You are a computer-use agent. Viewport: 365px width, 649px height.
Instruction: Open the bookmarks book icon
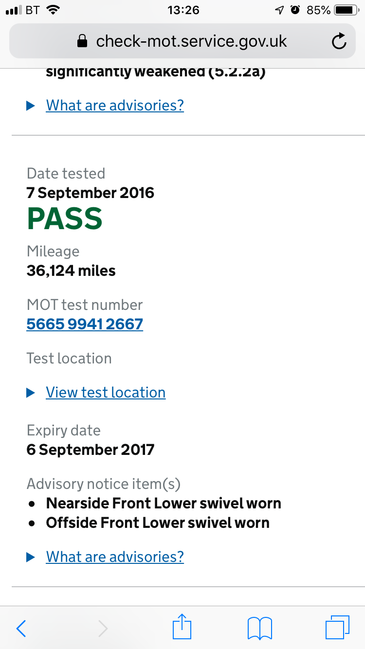[259, 628]
